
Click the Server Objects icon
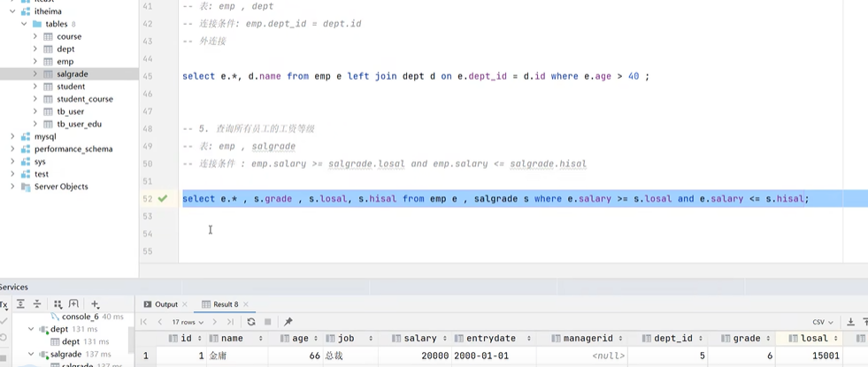(26, 187)
